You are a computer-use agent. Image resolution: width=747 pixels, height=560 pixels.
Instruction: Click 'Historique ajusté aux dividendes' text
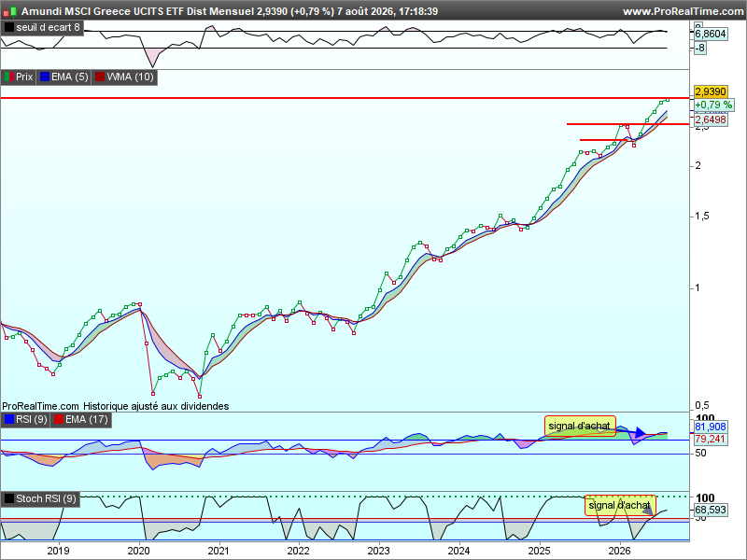click(156, 406)
